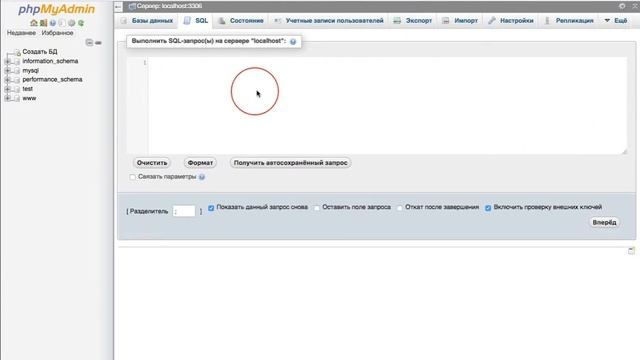This screenshot has height=360, width=640.
Task: Open phpMyAdmin documentation blue icon
Action: [53, 23]
